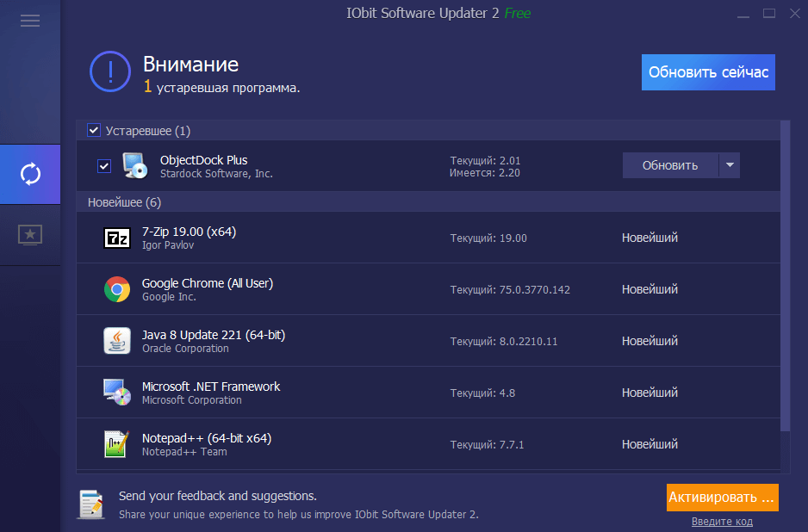Click the Google Chrome icon
The image size is (808, 532).
point(116,289)
